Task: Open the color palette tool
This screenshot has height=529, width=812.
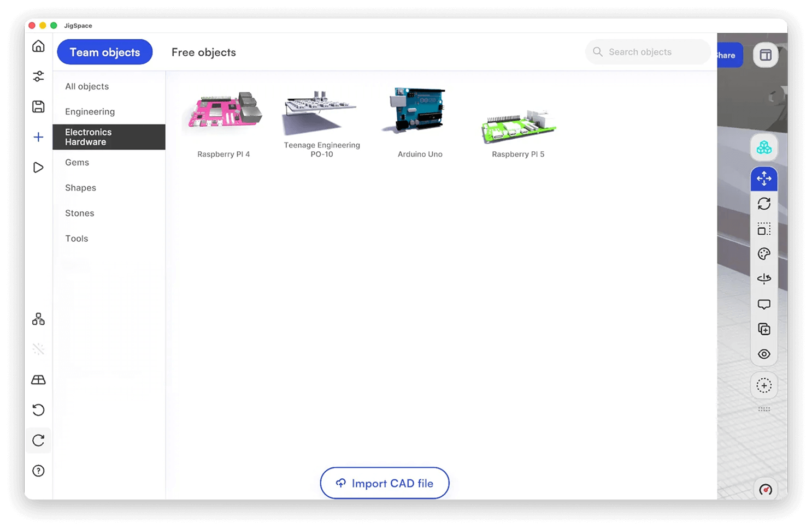Action: click(764, 254)
